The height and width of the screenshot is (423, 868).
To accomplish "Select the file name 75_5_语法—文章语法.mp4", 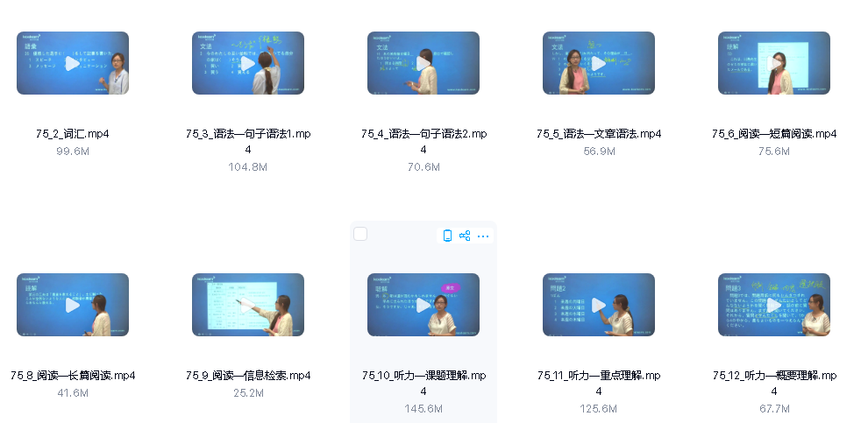I will [599, 134].
